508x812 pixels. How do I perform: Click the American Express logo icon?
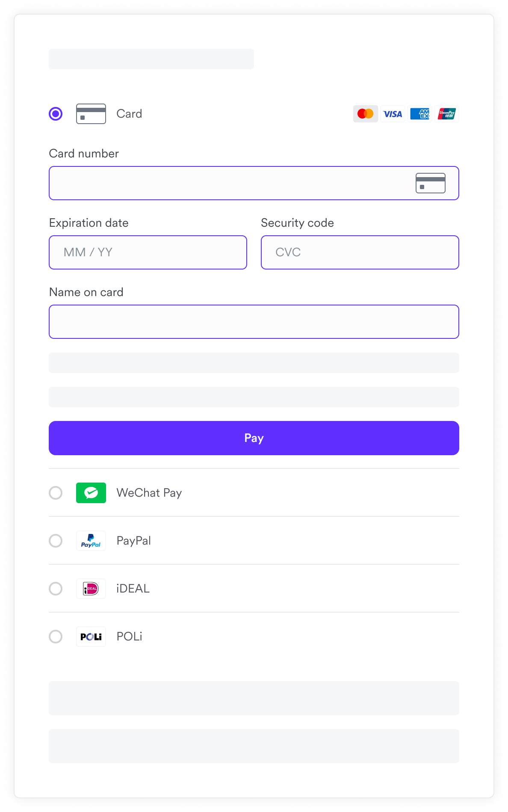(x=419, y=114)
